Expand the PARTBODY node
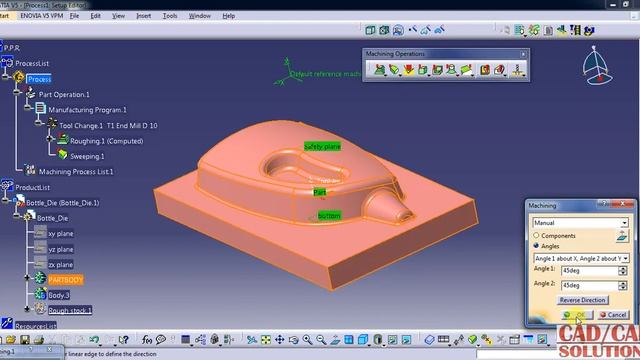The height and width of the screenshot is (360, 640). pyautogui.click(x=27, y=278)
